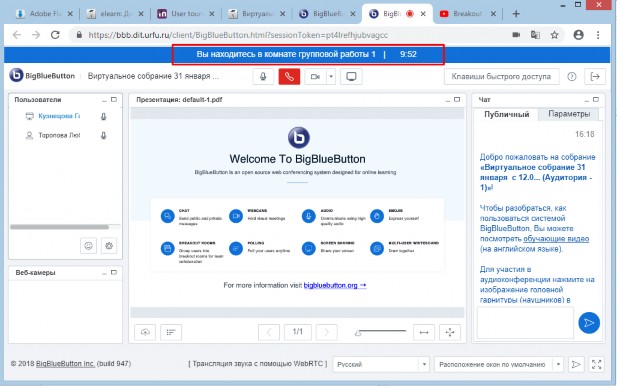Minimize the Презентация panel
The image size is (617, 386).
coord(447,100)
